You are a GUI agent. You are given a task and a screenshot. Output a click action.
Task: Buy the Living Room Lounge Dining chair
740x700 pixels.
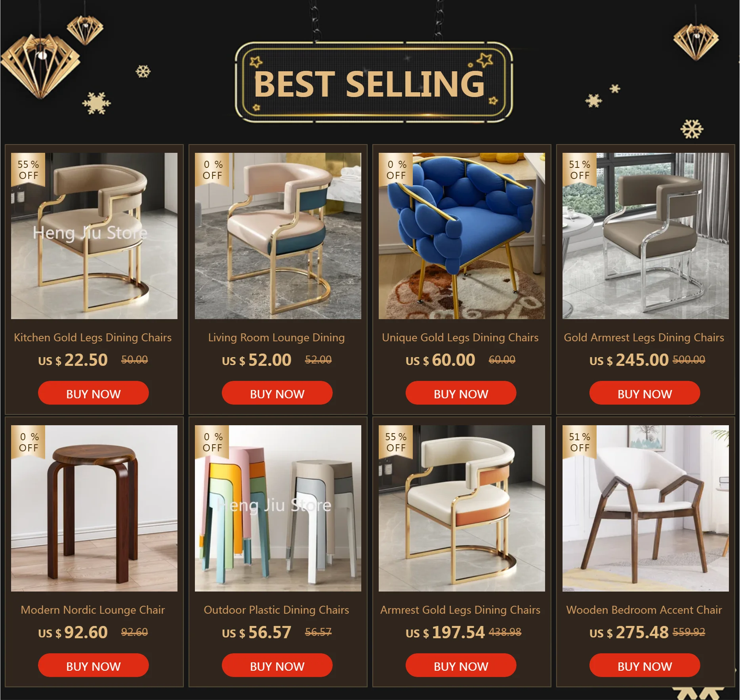click(277, 393)
